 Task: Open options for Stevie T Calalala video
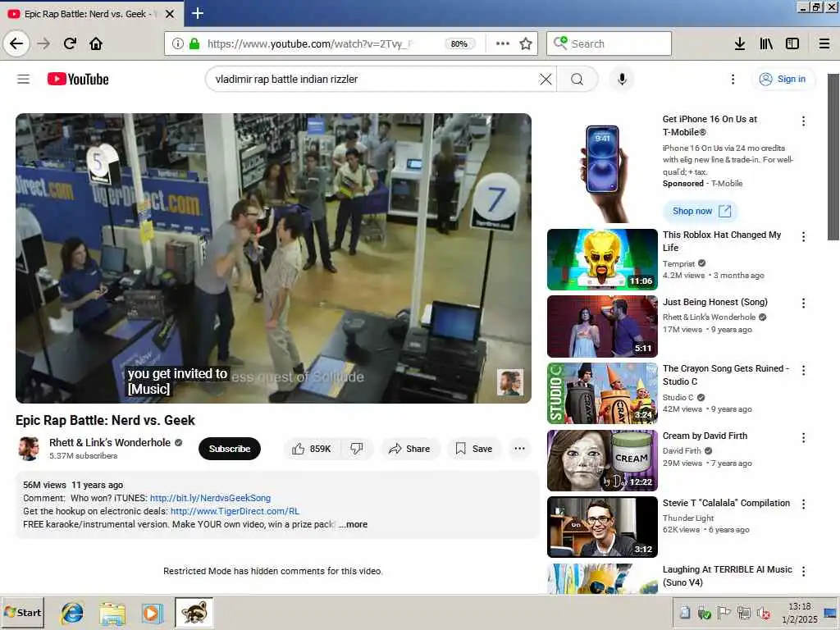803,504
